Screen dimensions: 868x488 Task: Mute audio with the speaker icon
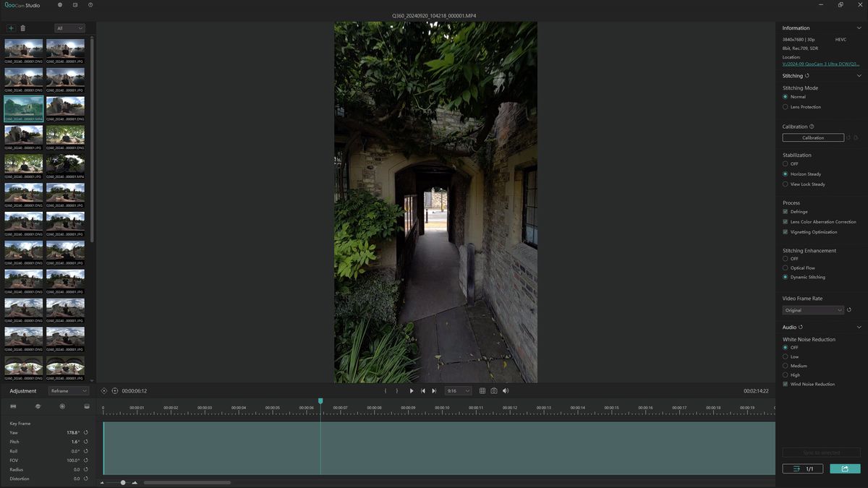click(x=506, y=391)
